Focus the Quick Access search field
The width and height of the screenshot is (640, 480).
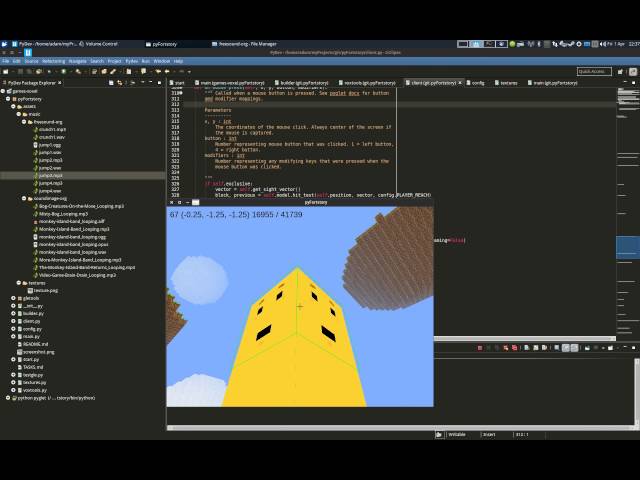(x=594, y=71)
